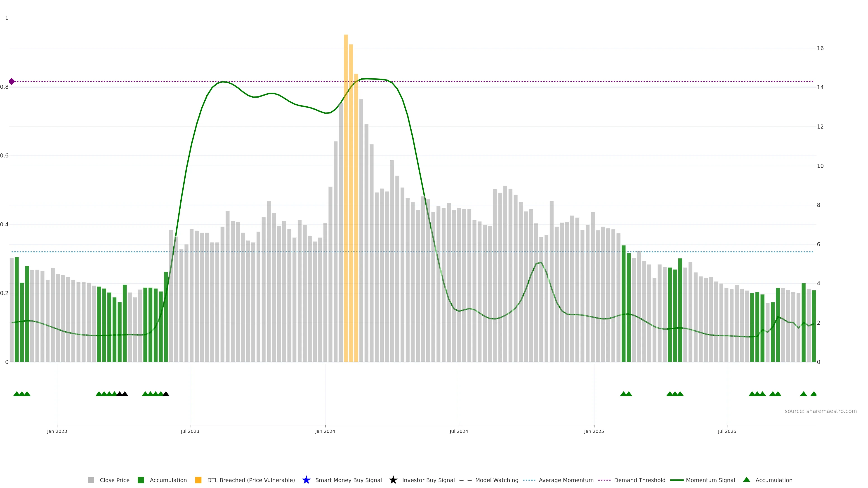This screenshot has height=488, width=868.
Task: Click the black Investor Buy Signal star
Action: pos(393,480)
